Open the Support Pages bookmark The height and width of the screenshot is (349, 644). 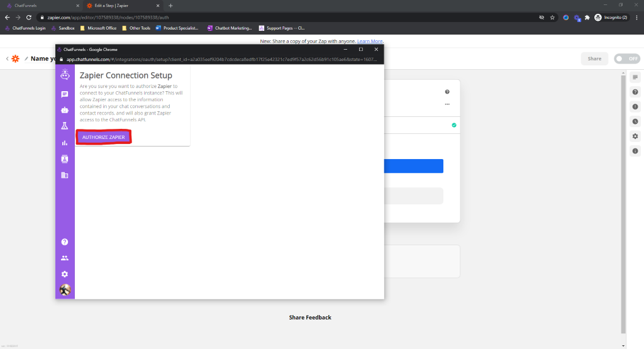coord(282,28)
